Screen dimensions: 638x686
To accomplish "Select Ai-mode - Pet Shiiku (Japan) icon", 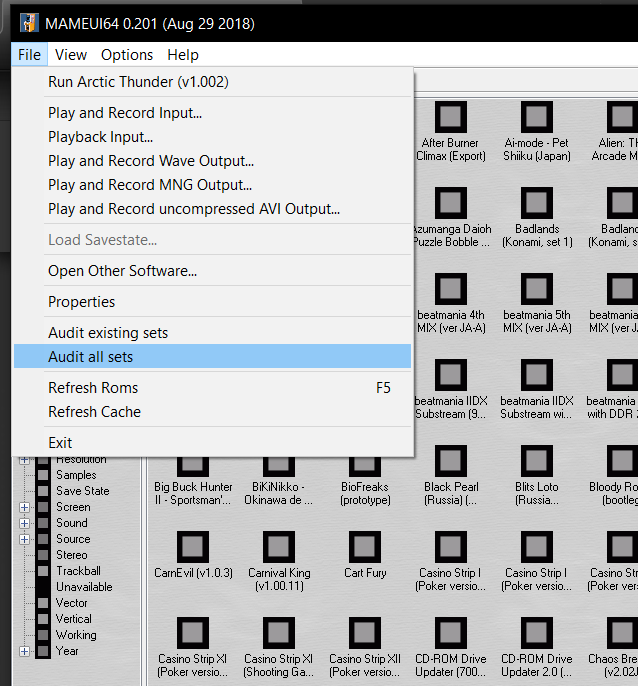I will coord(537,117).
